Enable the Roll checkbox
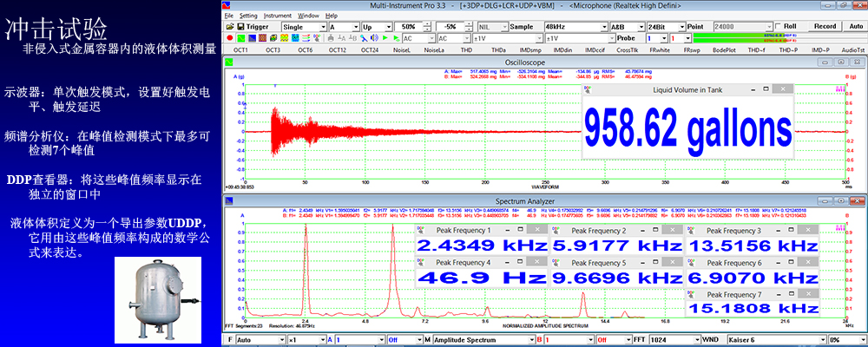868x347 pixels. tap(779, 26)
